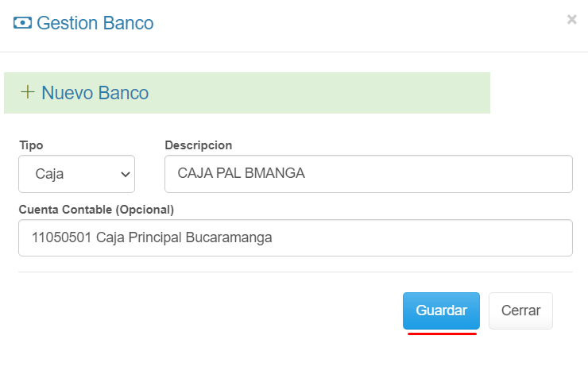Open the Tipo dropdown
588x378 pixels.
tap(76, 174)
